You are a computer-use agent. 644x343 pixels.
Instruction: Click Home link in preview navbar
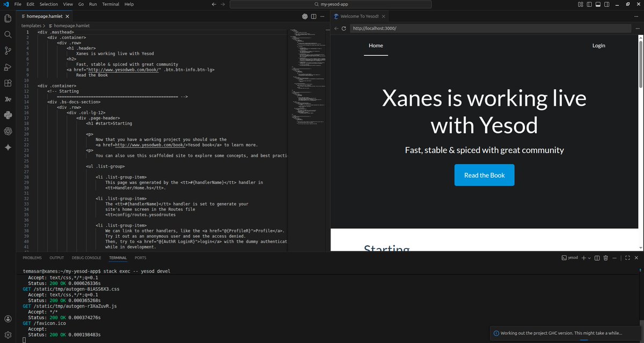[376, 45]
